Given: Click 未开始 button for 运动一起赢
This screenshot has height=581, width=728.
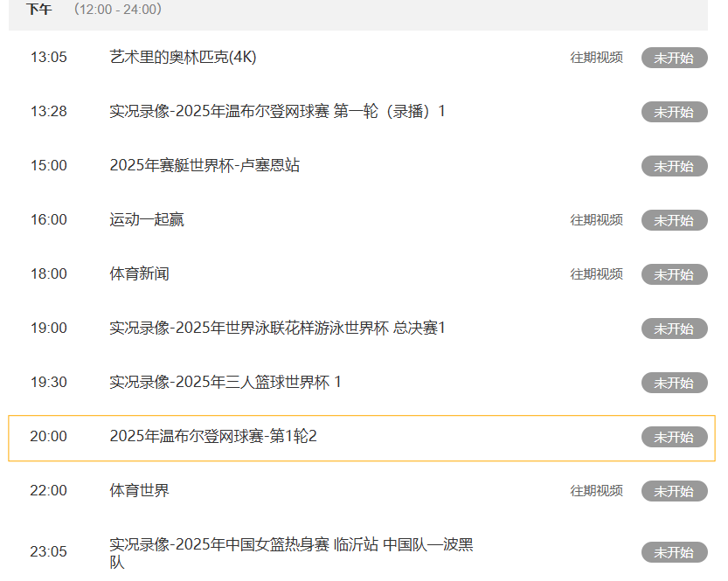Looking at the screenshot, I should coord(674,220).
